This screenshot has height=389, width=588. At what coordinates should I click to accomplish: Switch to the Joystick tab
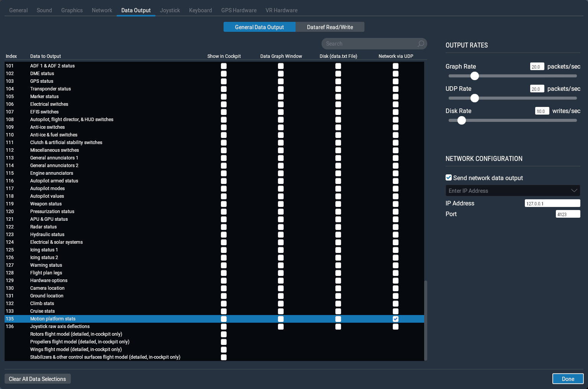[170, 10]
